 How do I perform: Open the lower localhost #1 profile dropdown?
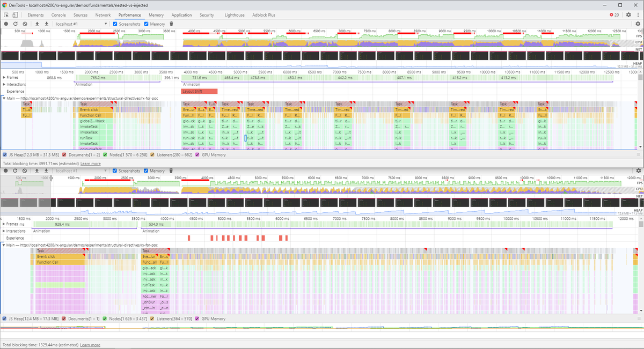[82, 171]
